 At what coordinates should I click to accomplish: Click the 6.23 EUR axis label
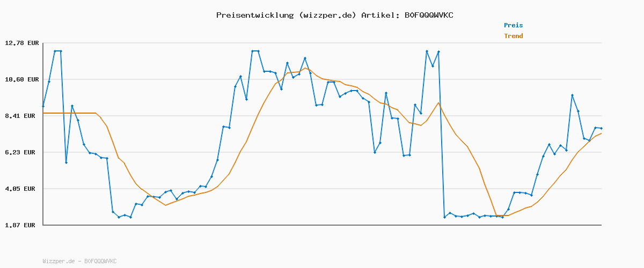pos(22,152)
